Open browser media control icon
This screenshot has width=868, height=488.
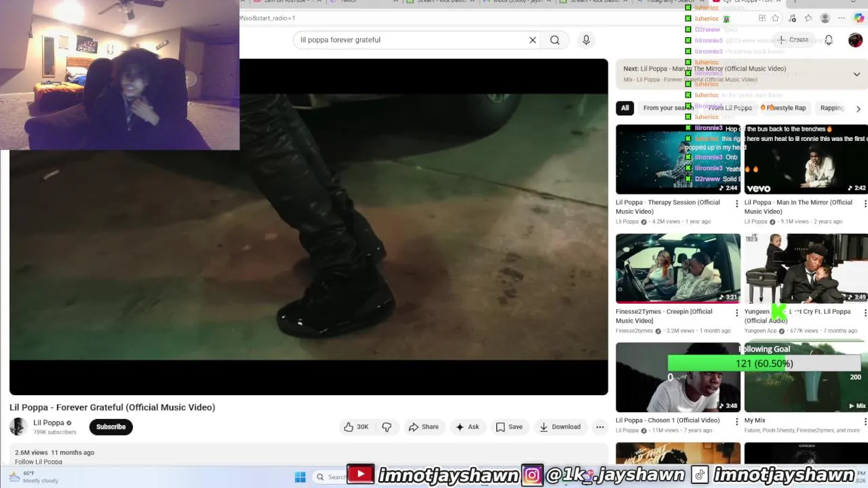(792, 18)
